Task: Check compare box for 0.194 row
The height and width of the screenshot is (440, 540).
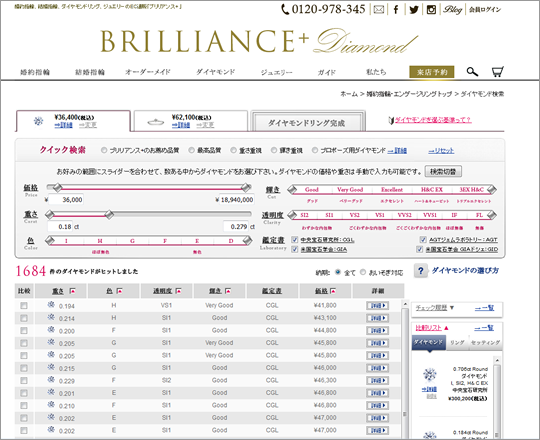Action: [24, 305]
